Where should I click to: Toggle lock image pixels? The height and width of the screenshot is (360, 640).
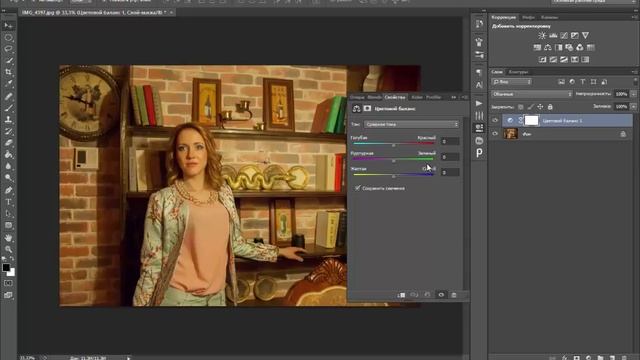[x=530, y=107]
